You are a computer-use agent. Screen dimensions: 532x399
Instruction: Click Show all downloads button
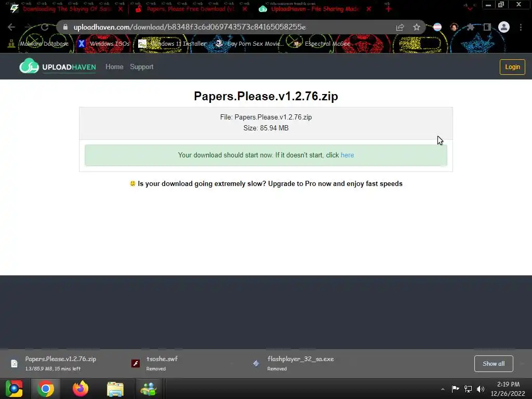pos(494,364)
